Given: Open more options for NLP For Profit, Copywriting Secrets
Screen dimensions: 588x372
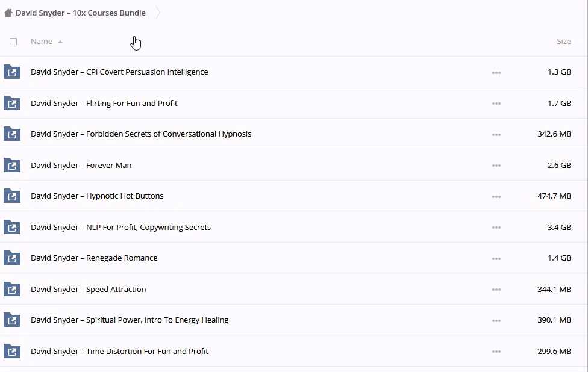Looking at the screenshot, I should click(x=496, y=228).
